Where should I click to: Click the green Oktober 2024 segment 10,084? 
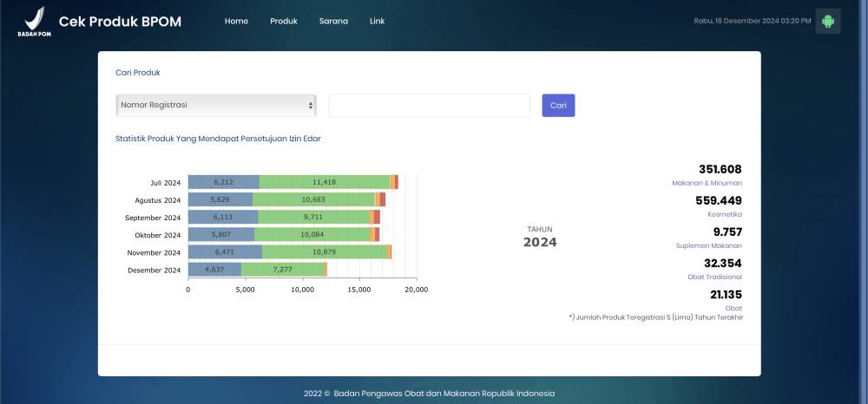tap(312, 235)
